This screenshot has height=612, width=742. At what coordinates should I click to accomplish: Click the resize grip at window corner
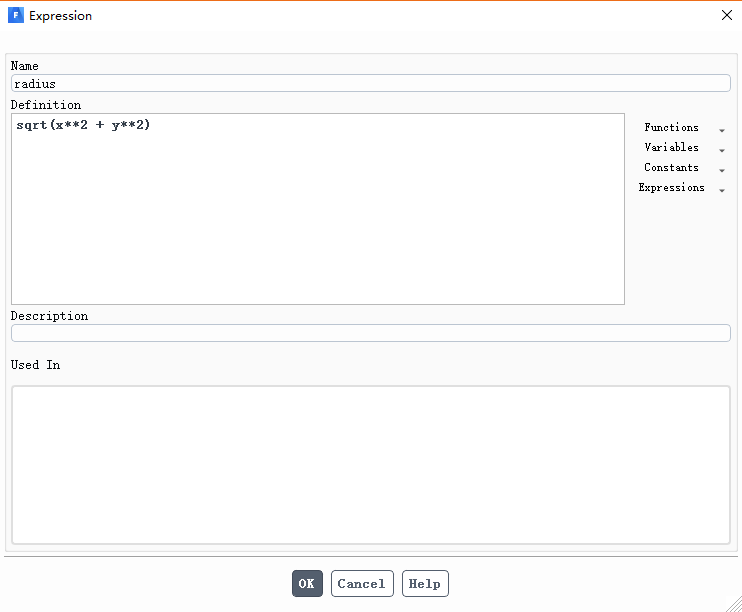(734, 603)
